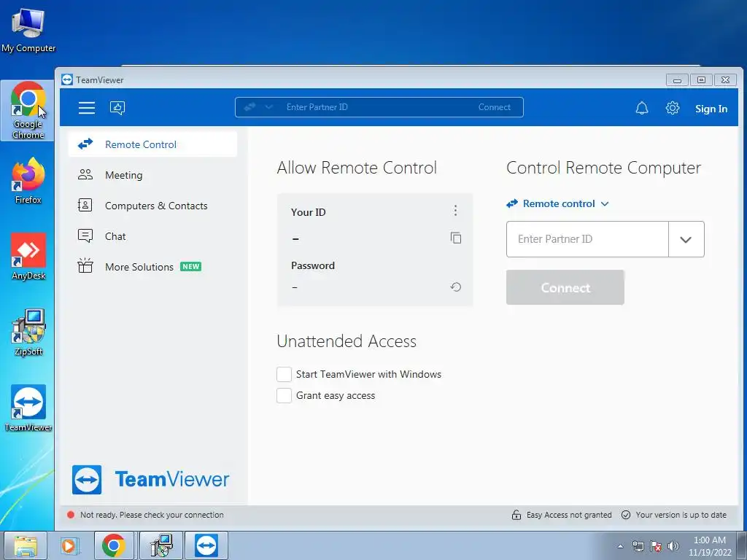Viewport: 747px width, 560px height.
Task: Enable Start TeamViewer with Windows checkbox
Action: (284, 374)
